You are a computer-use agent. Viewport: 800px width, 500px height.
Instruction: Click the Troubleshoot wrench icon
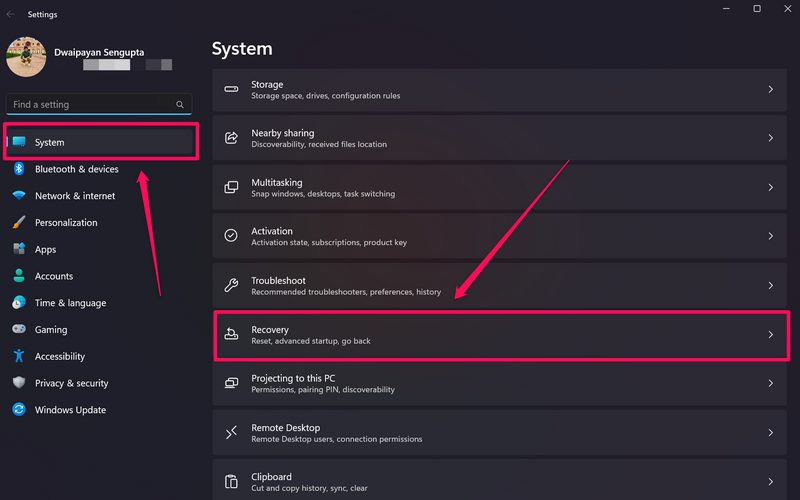[x=231, y=286]
